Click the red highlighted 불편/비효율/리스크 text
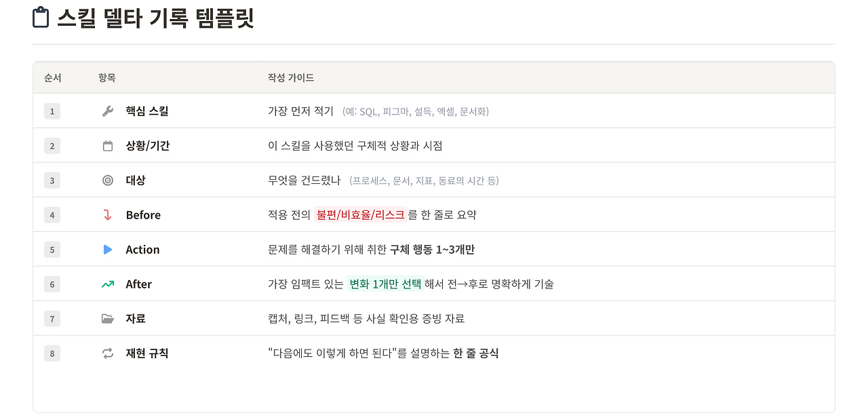Screen dimensions: 868x418 pyautogui.click(x=359, y=215)
